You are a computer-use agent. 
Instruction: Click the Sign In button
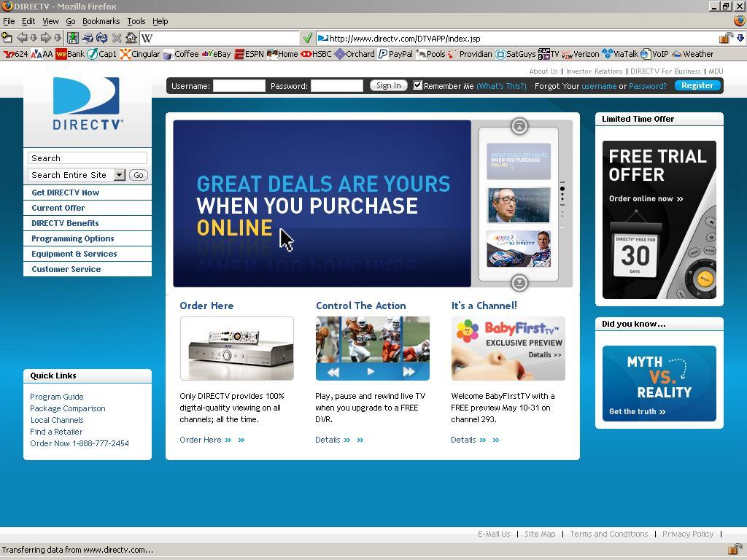pyautogui.click(x=388, y=86)
